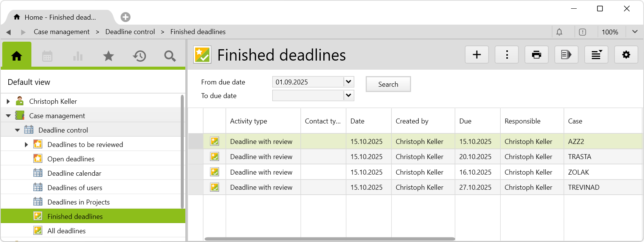Open the statistics chart sidebar tab

click(x=78, y=56)
